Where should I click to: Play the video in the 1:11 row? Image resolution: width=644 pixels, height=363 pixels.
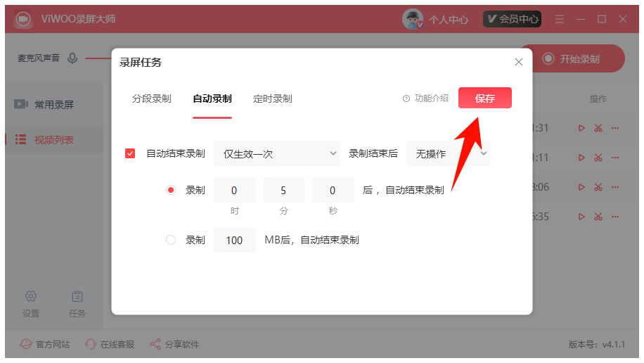(x=581, y=158)
